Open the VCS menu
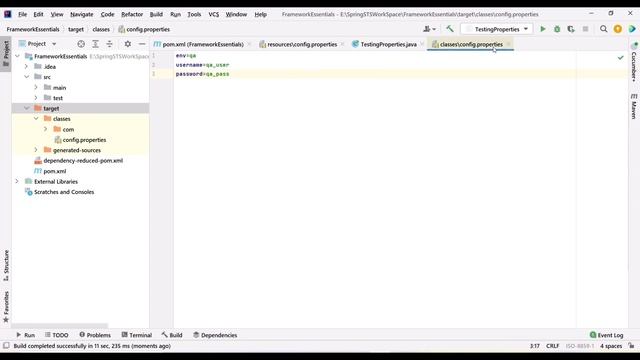Image resolution: width=640 pixels, height=360 pixels. tap(213, 14)
